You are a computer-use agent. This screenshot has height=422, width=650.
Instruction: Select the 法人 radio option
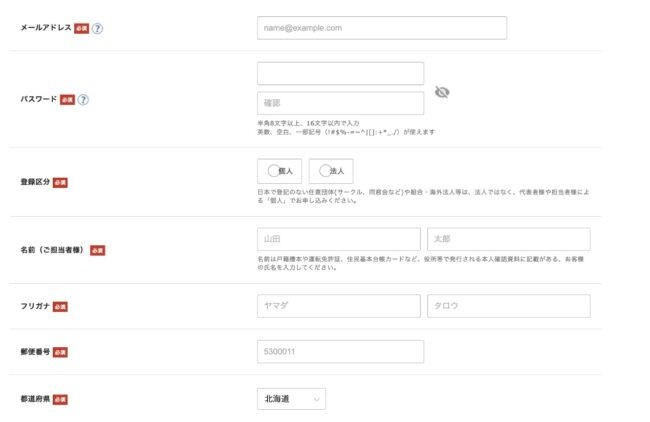click(331, 171)
